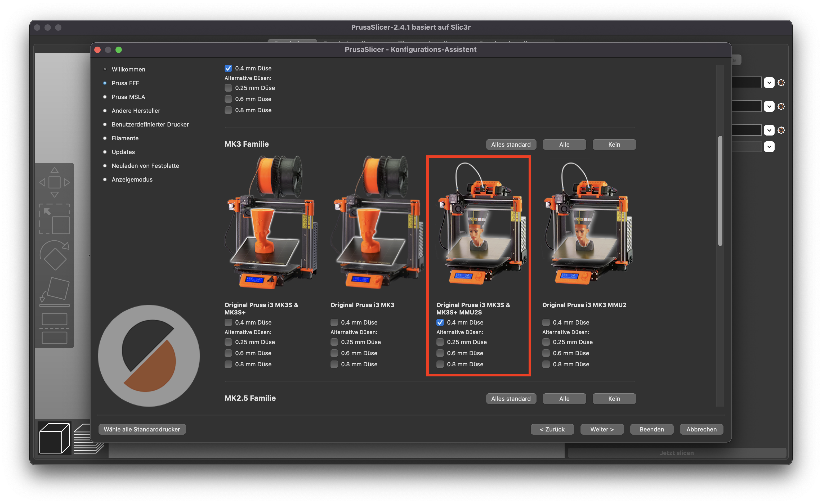Open settings gear beside the second preset dropdown

(x=781, y=106)
